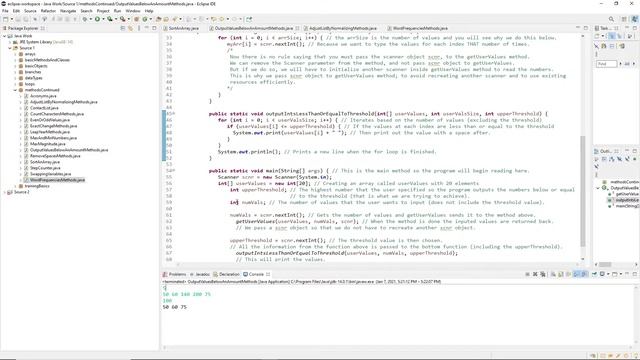
Task: Toggle Word Wrap in Console toolbar
Action: [568, 274]
